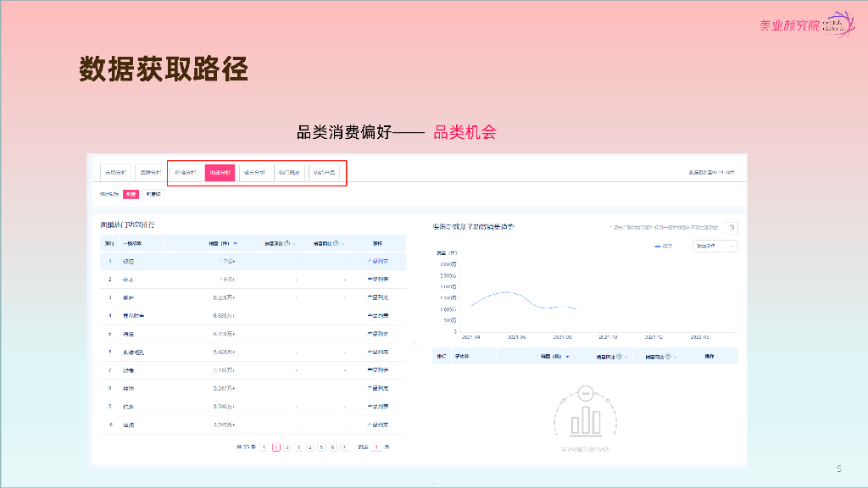The height and width of the screenshot is (488, 868).
Task: Switch to the 成分分析 tab
Action: (x=254, y=172)
